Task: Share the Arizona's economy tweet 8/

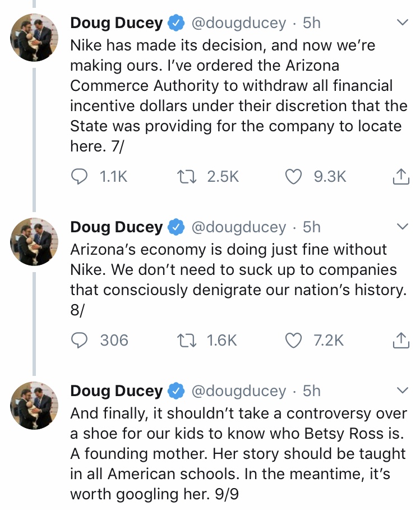Action: pos(399,341)
